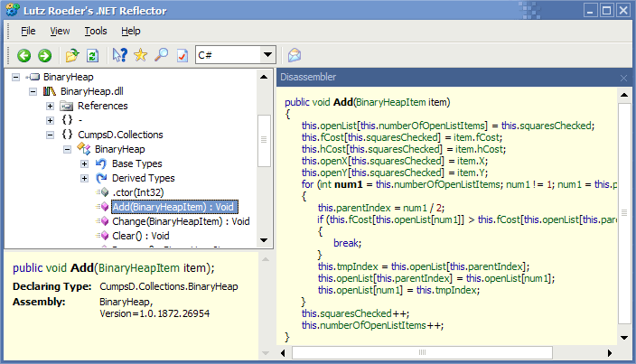Click the envelope mail icon in toolbar
The image size is (636, 364).
coord(295,55)
